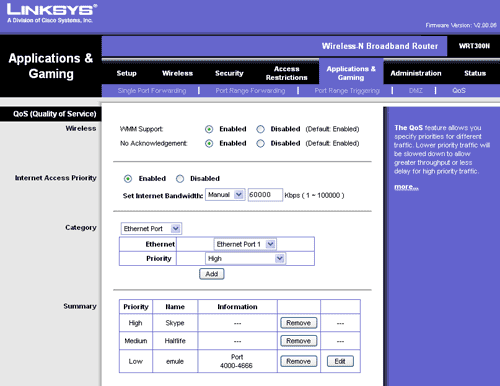Viewport: 500px width, 386px height.
Task: Open the Access Restrictions tab
Action: (x=286, y=73)
